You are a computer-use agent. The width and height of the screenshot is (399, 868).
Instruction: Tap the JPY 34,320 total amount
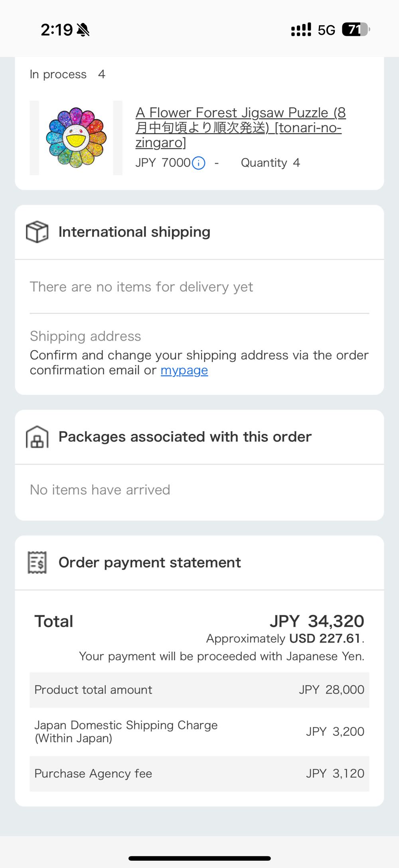coord(317,621)
